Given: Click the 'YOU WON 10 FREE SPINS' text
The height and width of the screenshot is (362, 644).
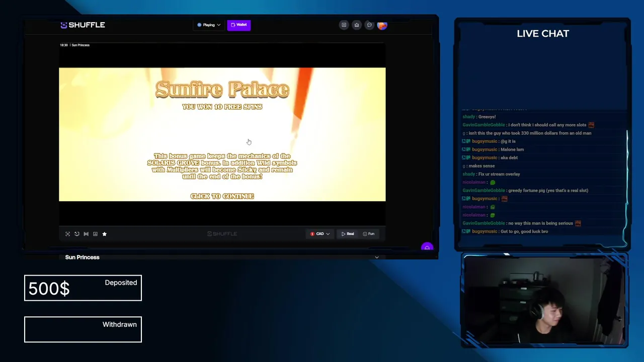Looking at the screenshot, I should coord(222,107).
